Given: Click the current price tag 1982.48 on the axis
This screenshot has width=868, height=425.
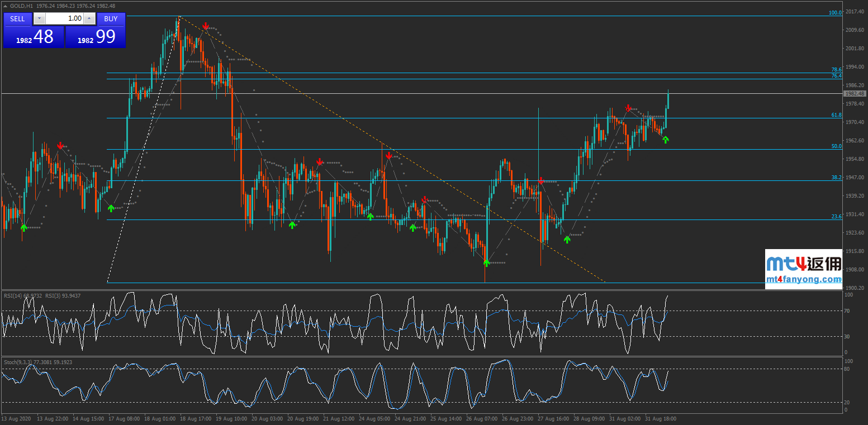Looking at the screenshot, I should coord(855,94).
